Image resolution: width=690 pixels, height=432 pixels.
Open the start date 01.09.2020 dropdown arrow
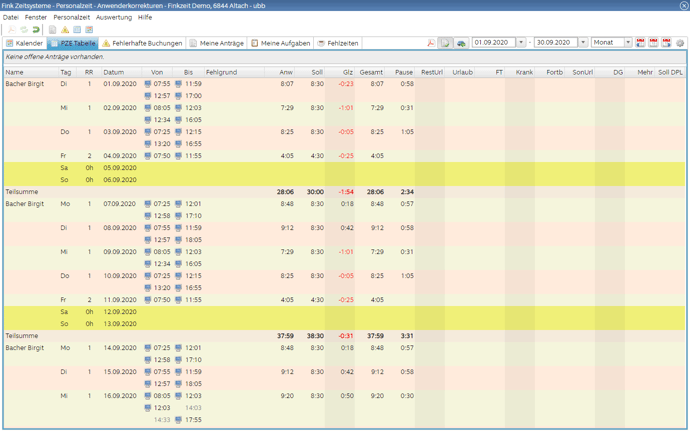point(521,43)
